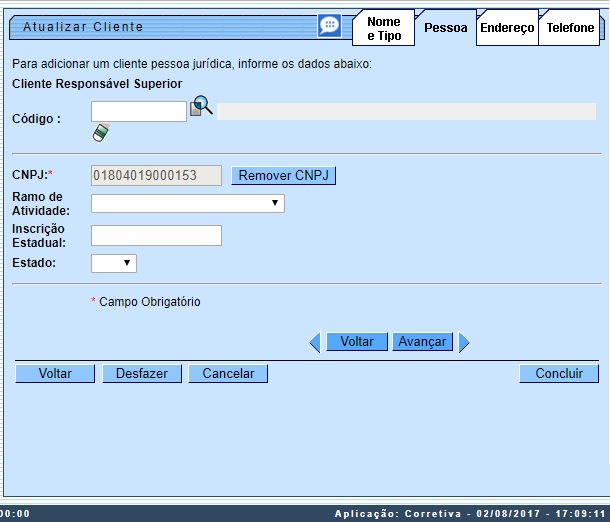This screenshot has width=610, height=522.
Task: Expand the Ramo de Atividade dropdown
Action: tap(187, 204)
